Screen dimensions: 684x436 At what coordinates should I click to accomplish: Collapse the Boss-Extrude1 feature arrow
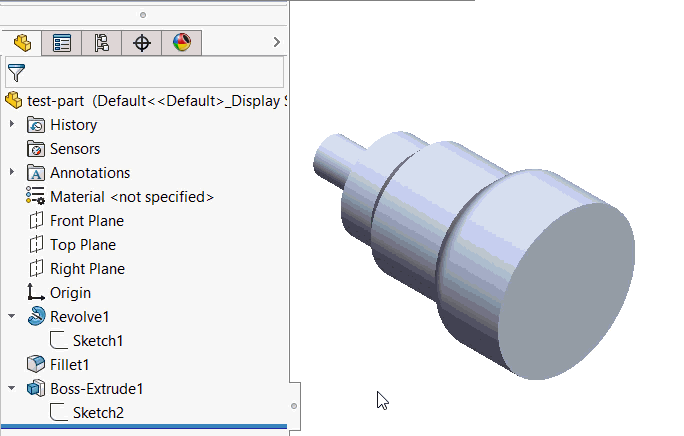[12, 388]
